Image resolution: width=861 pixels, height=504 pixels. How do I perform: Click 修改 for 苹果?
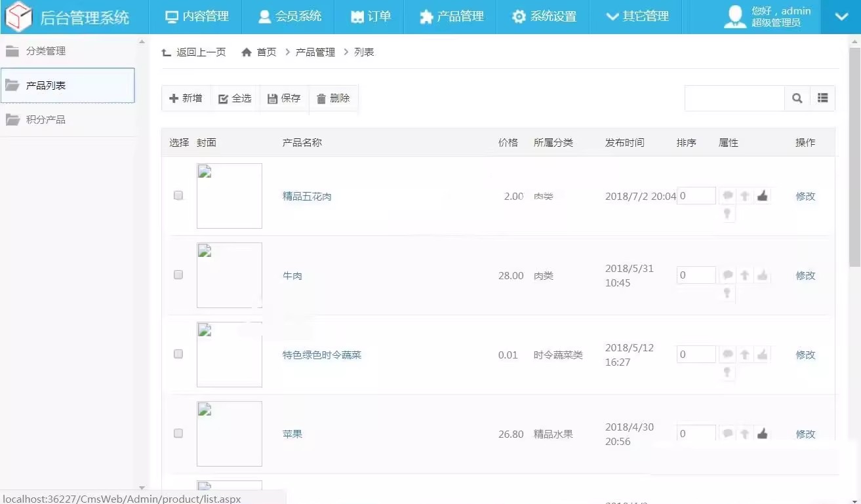coord(805,434)
